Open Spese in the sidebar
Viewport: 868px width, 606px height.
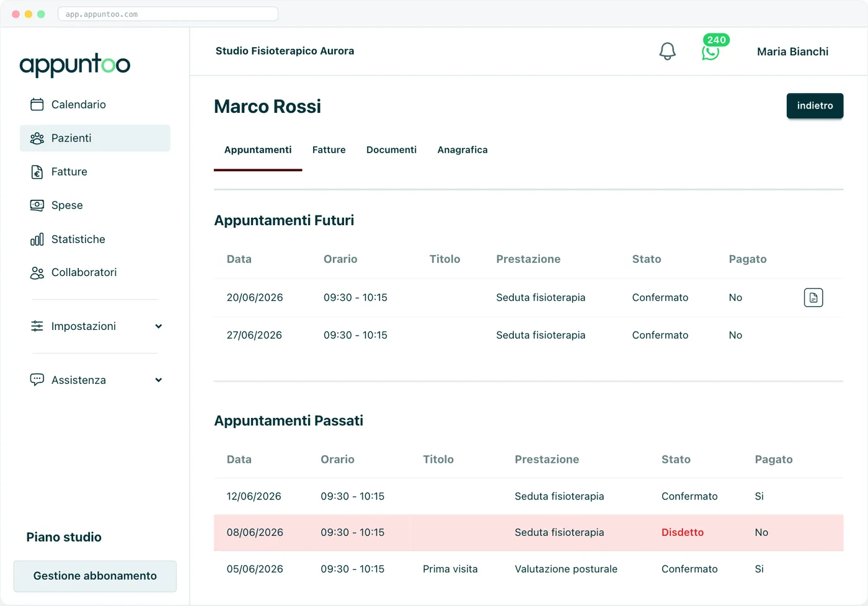[95, 205]
